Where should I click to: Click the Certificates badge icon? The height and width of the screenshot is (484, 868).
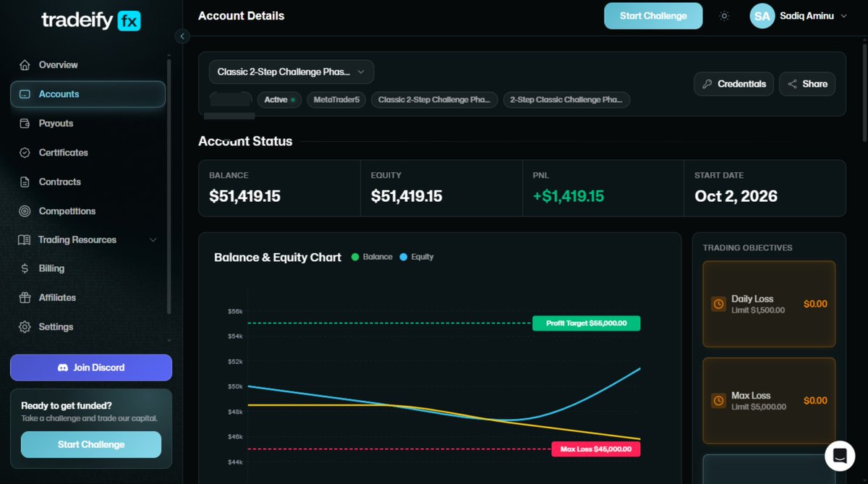[x=25, y=153]
